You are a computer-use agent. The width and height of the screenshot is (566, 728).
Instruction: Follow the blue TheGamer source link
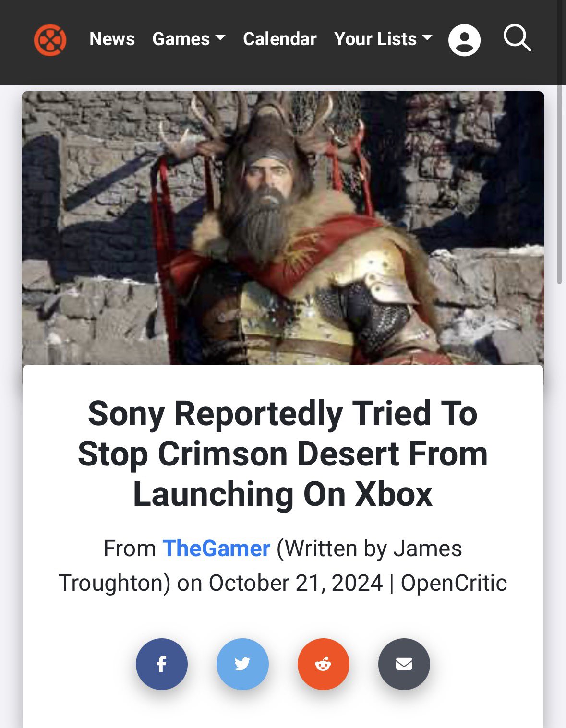tap(217, 549)
